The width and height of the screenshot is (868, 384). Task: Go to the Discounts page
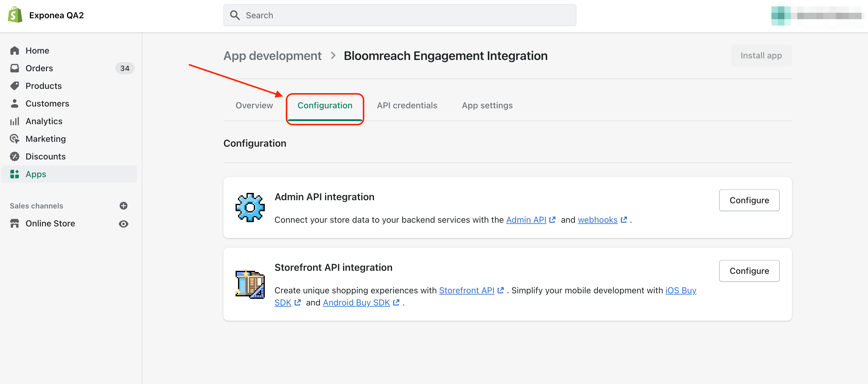(x=45, y=156)
